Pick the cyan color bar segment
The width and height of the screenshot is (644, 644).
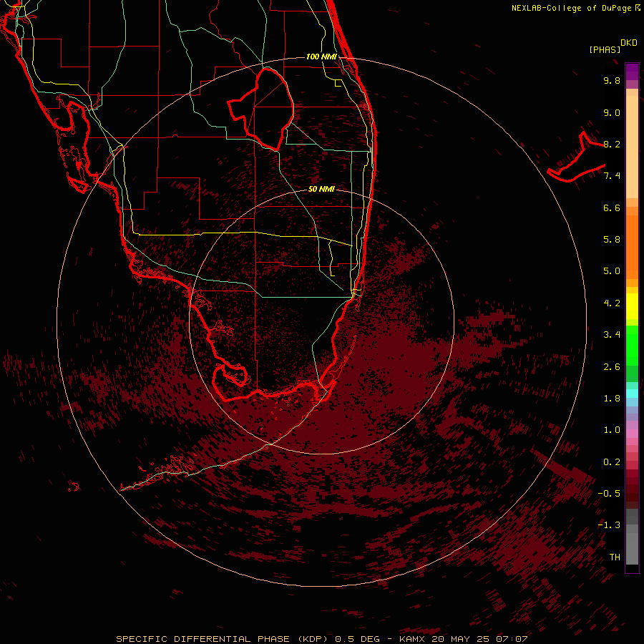[632, 394]
